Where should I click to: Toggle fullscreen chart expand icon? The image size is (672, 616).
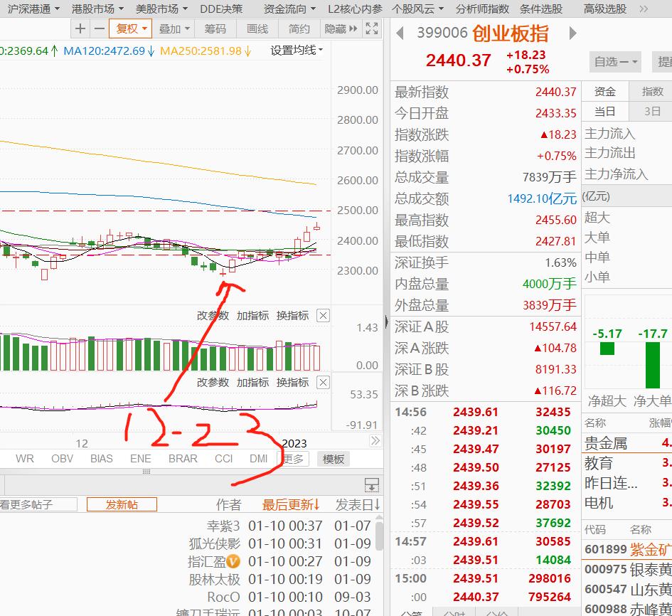(372, 28)
